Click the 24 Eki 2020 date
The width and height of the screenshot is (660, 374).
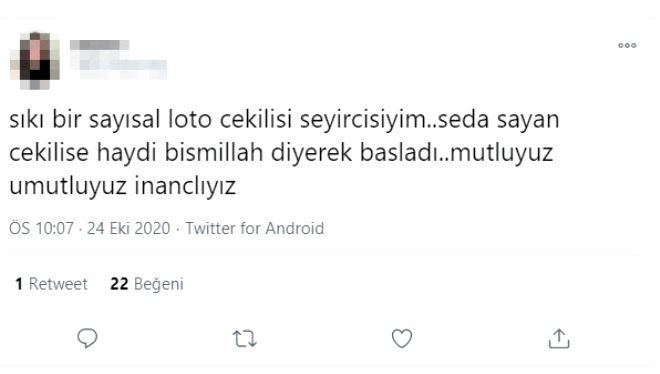pos(128,228)
